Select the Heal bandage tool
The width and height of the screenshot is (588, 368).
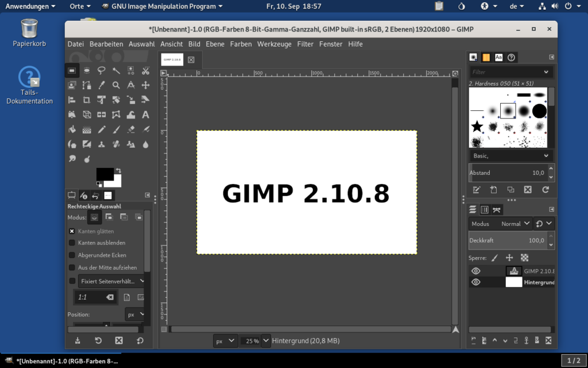(116, 144)
